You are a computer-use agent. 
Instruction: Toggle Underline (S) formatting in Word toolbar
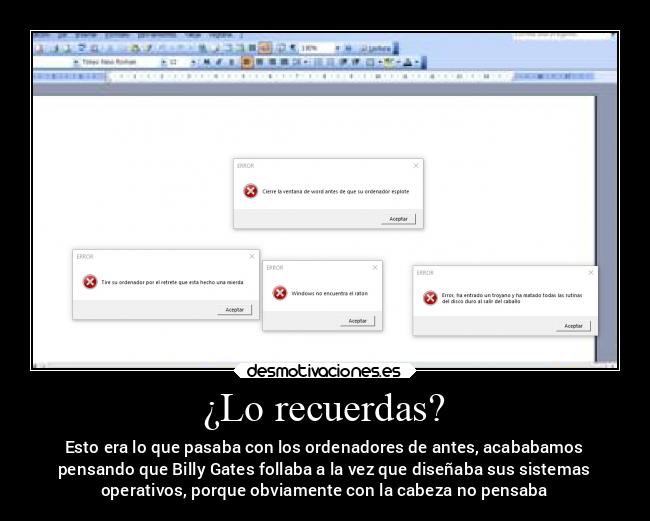(x=231, y=62)
